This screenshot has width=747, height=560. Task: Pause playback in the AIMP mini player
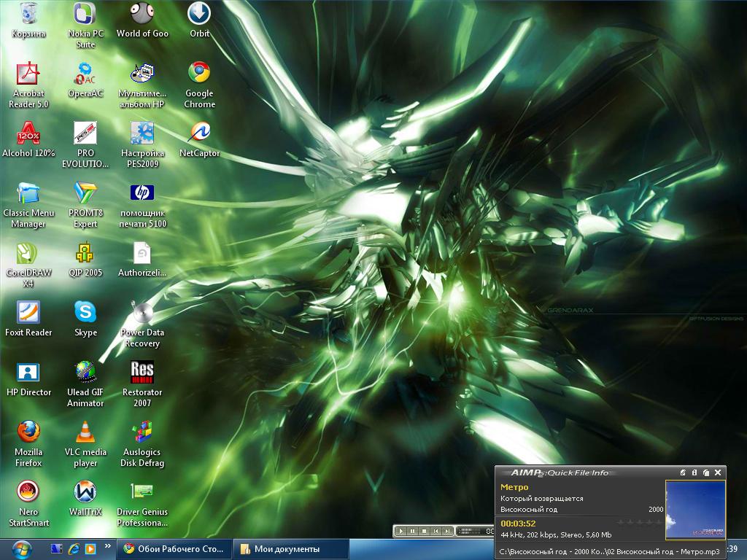[412, 532]
